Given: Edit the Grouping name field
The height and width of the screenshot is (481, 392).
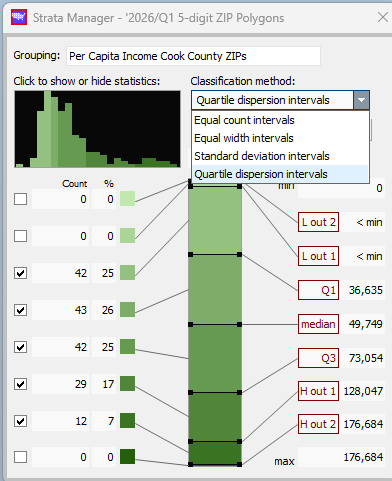Looking at the screenshot, I should click(193, 56).
